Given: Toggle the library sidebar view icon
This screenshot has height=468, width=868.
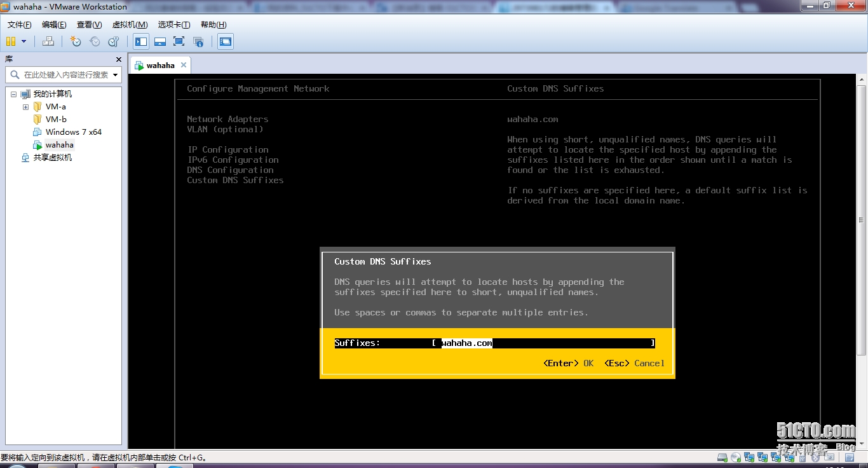Looking at the screenshot, I should 141,42.
